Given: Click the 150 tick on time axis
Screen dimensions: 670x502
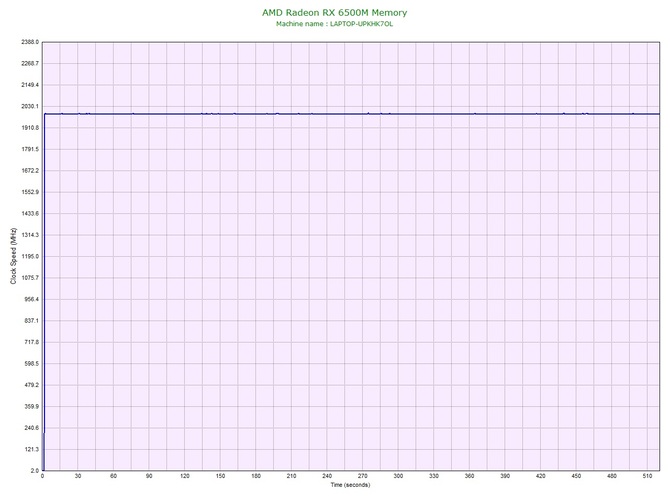Looking at the screenshot, I should [220, 476].
